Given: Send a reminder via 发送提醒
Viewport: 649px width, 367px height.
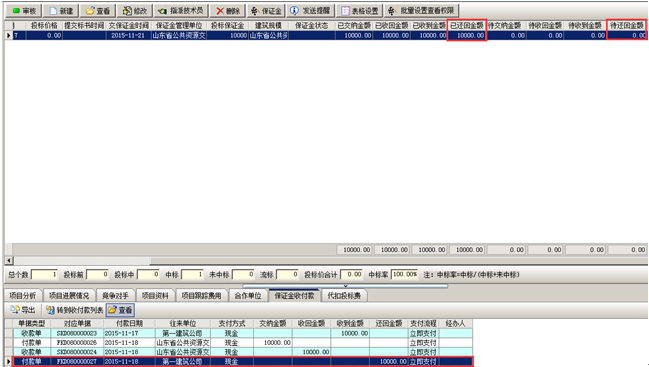Looking at the screenshot, I should [310, 11].
